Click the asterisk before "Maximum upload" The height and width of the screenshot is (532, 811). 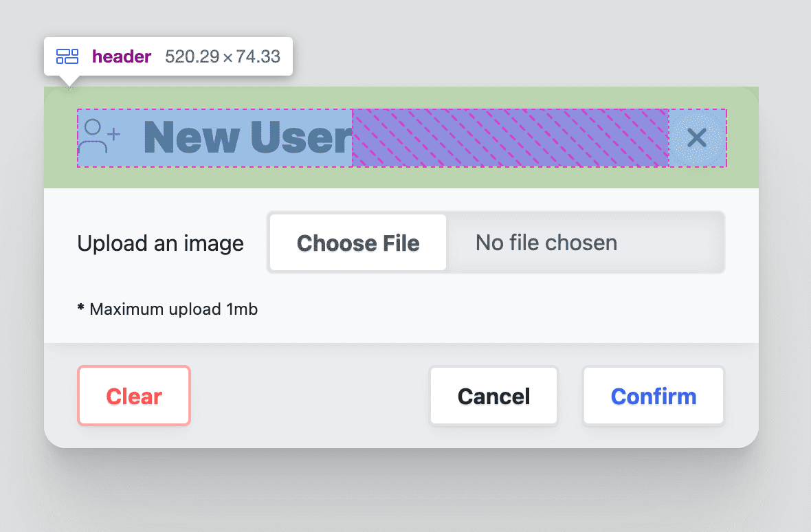pyautogui.click(x=80, y=309)
